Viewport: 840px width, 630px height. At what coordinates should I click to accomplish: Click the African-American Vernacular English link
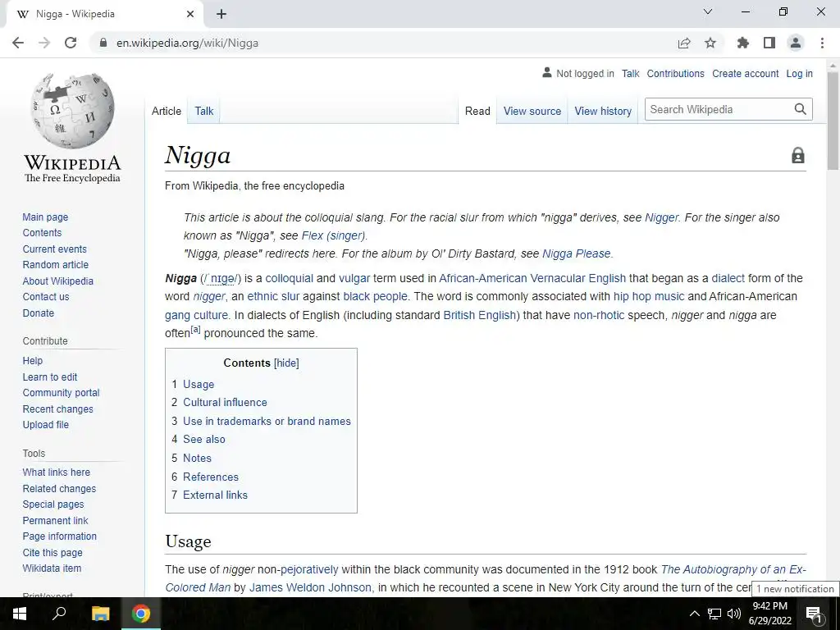coord(532,278)
